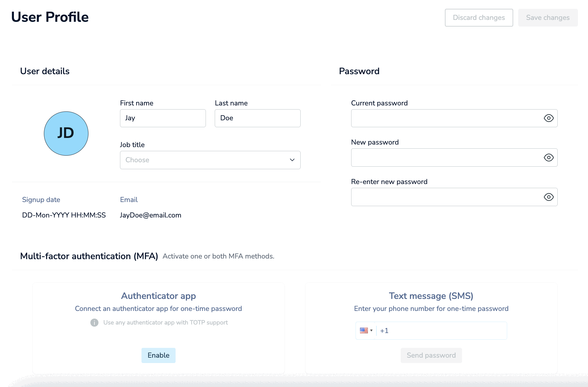Image resolution: width=588 pixels, height=387 pixels.
Task: Focus the First name field
Action: coord(163,118)
